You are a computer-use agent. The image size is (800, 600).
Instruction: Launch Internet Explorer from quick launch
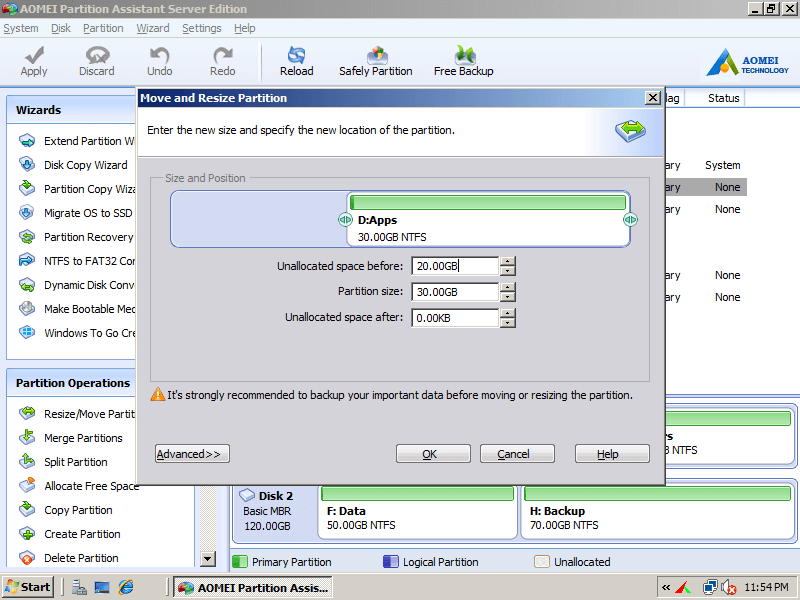[x=126, y=587]
